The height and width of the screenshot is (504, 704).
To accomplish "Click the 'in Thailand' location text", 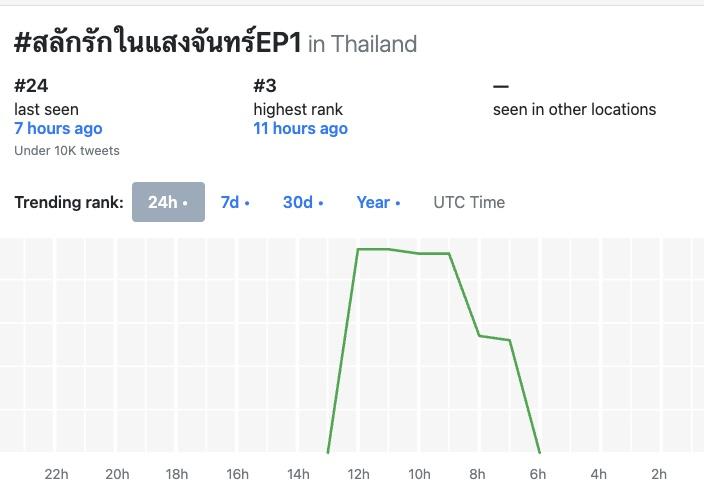I will [x=362, y=44].
